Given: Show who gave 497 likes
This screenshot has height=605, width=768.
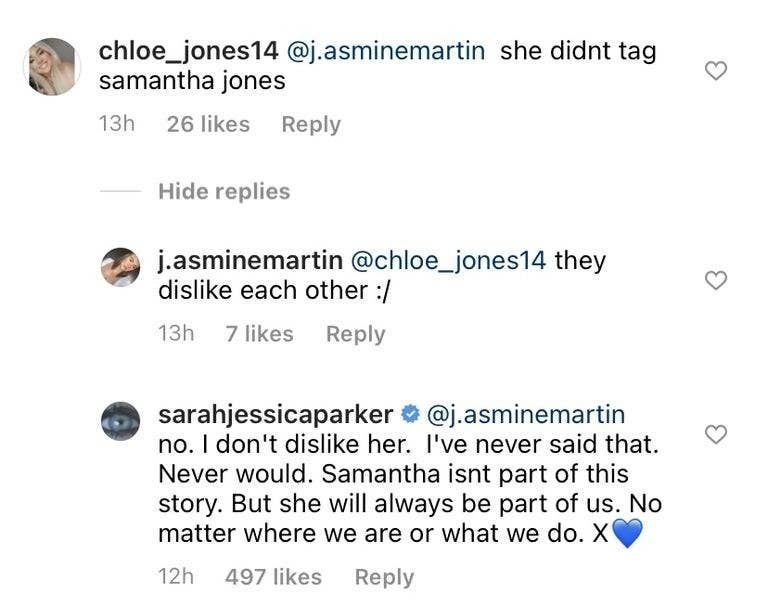Looking at the screenshot, I should pos(274,577).
